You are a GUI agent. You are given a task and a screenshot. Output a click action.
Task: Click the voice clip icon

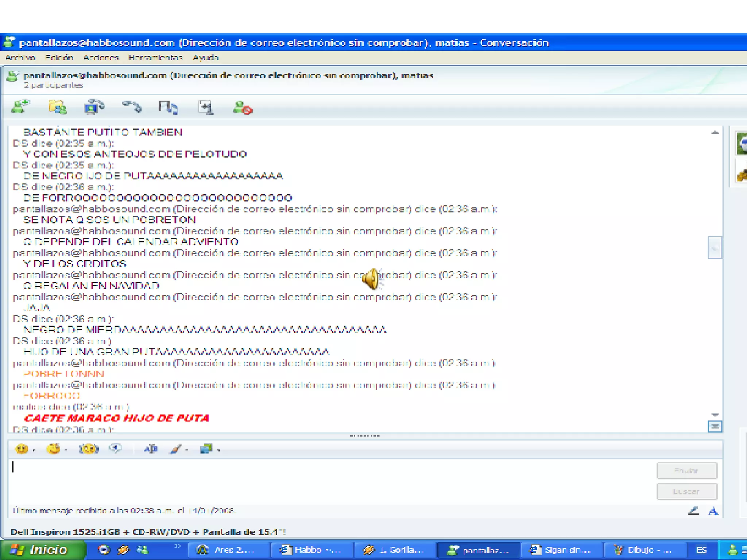coord(115,448)
